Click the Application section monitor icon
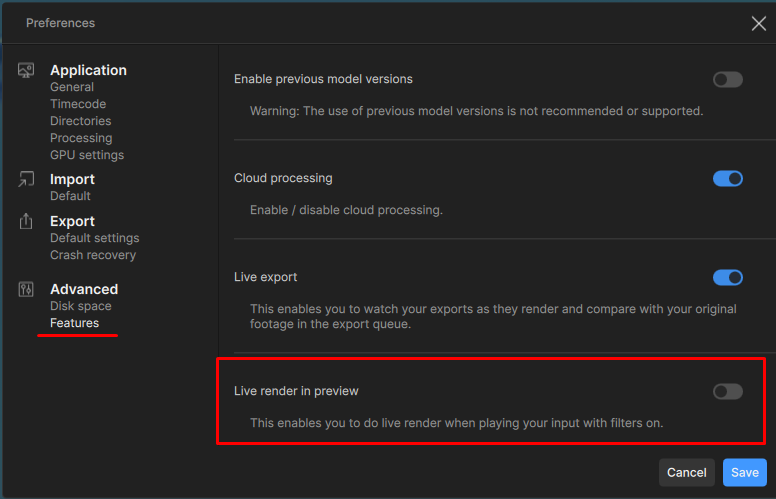 coord(26,71)
